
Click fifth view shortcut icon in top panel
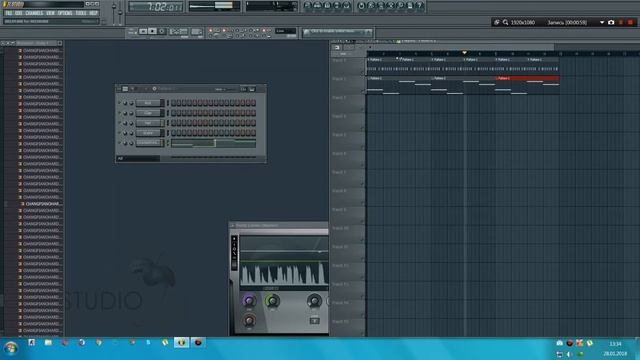[x=347, y=6]
